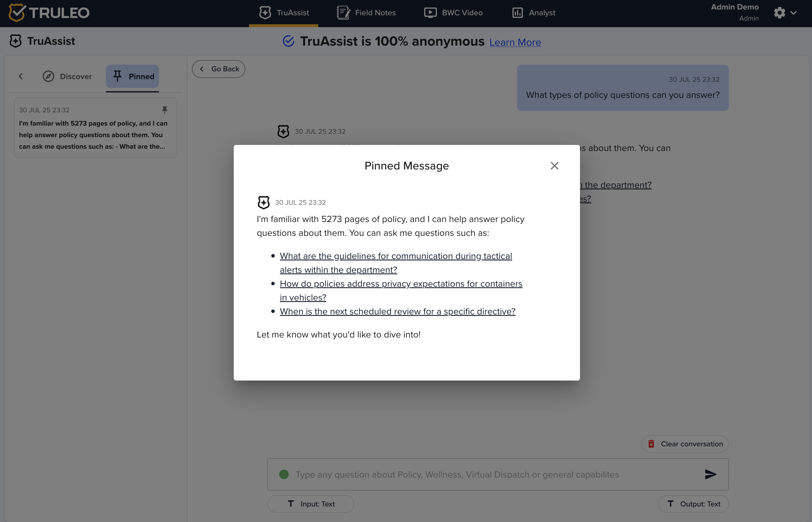Viewport: 812px width, 522px height.
Task: Switch to the Discover tab
Action: (67, 76)
